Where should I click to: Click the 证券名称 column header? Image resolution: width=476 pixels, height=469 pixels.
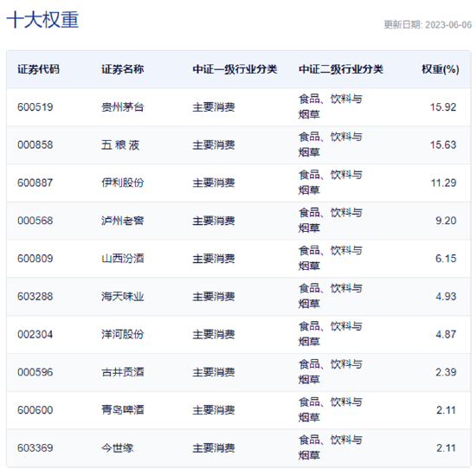pos(123,69)
